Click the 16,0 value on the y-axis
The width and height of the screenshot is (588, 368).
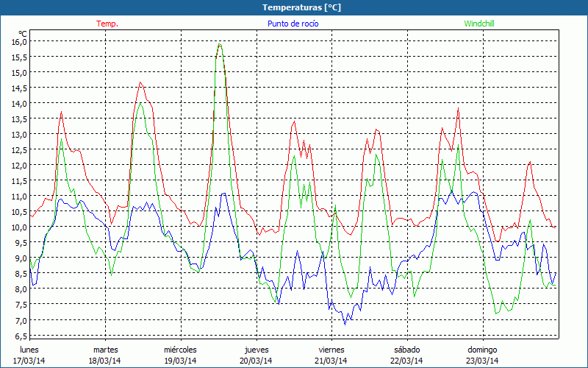pos(19,42)
